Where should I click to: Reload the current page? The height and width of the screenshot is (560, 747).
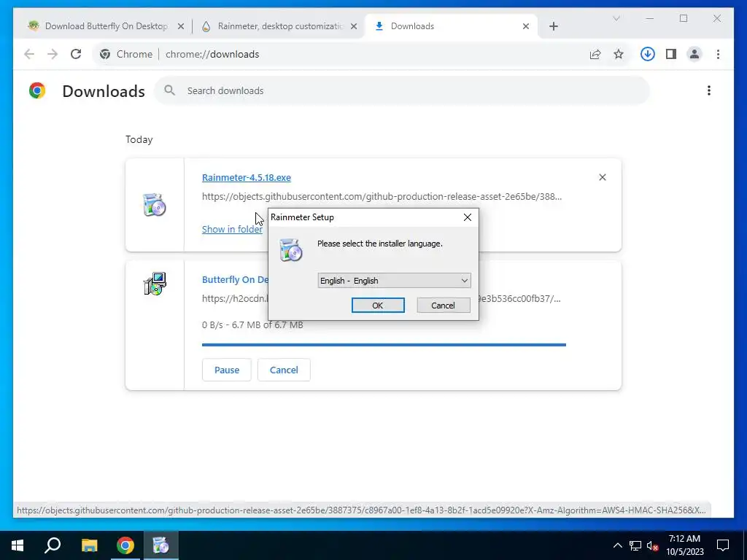point(76,54)
